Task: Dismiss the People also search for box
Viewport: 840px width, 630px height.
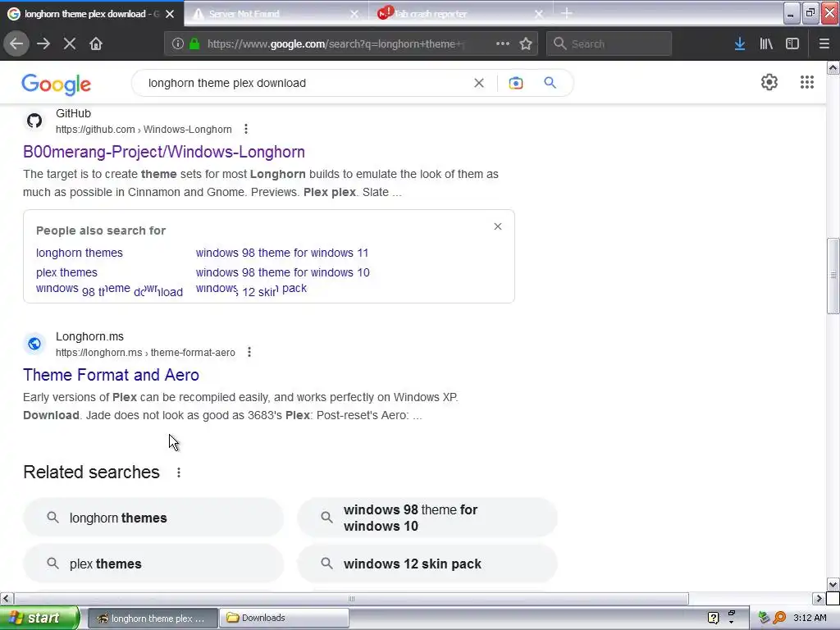Action: pyautogui.click(x=498, y=226)
